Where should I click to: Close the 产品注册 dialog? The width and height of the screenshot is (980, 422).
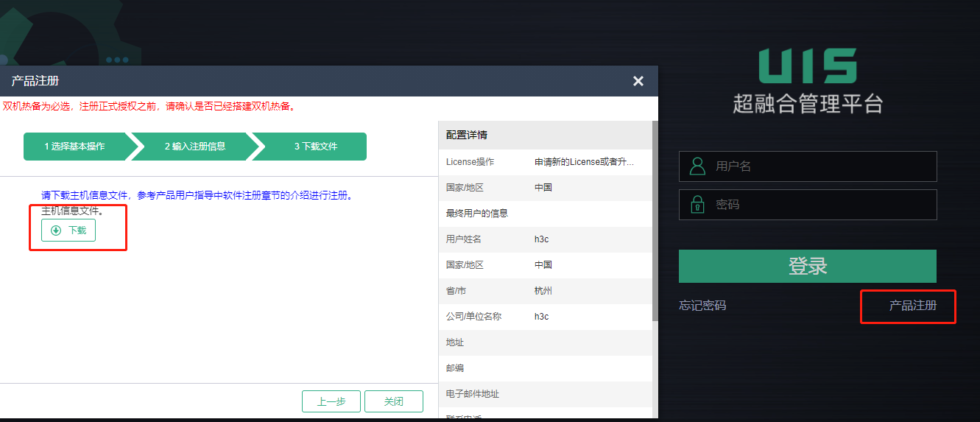pyautogui.click(x=638, y=81)
